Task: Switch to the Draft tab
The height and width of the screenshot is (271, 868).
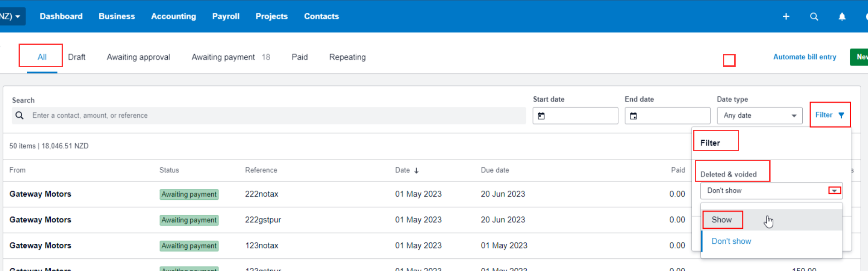Action: tap(77, 57)
